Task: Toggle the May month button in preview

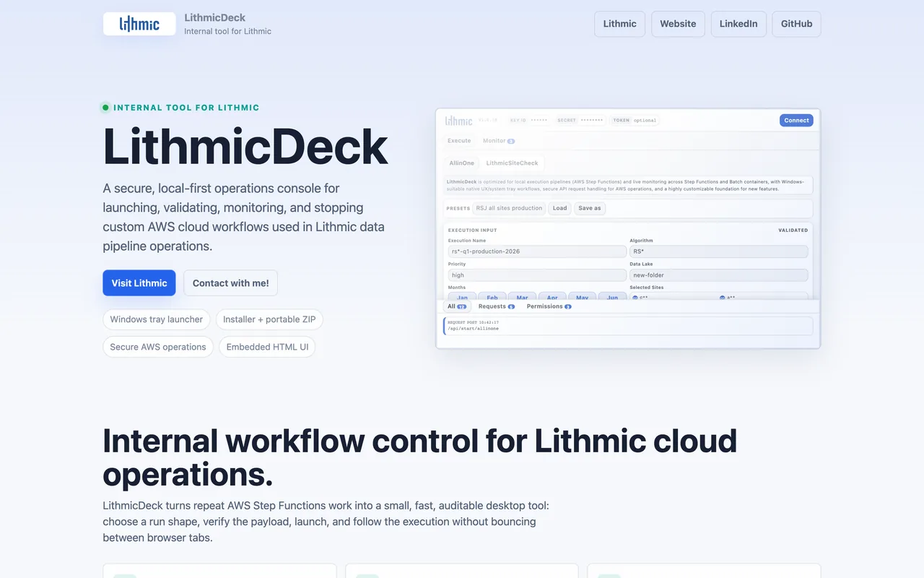Action: coord(583,296)
